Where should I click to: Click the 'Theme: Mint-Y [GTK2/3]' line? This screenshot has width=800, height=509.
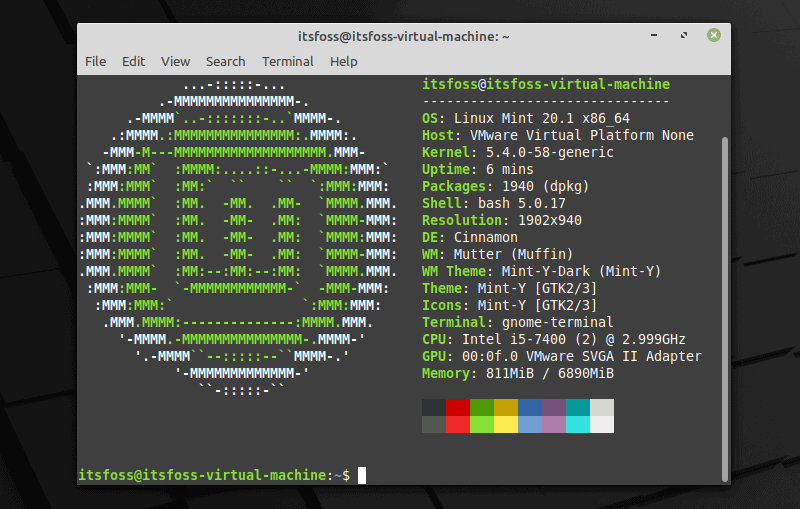(x=510, y=288)
